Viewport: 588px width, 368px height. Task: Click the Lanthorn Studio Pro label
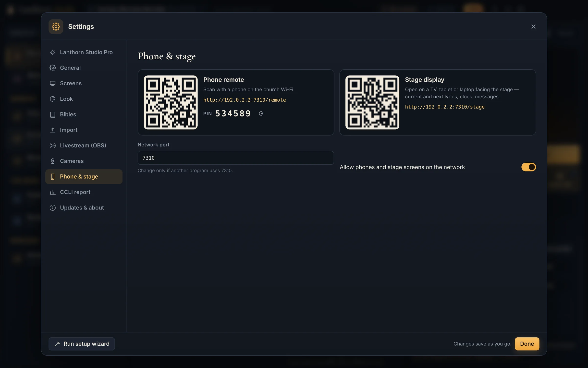click(x=86, y=52)
